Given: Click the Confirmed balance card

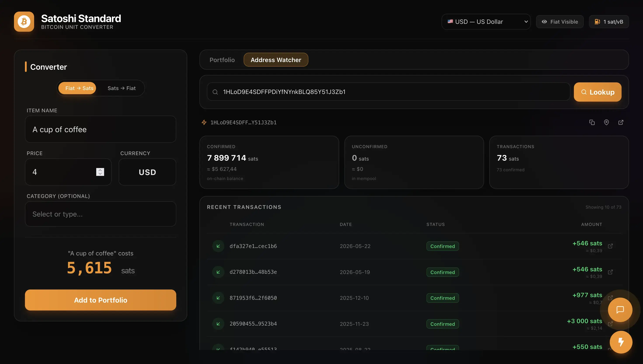Looking at the screenshot, I should tap(269, 162).
